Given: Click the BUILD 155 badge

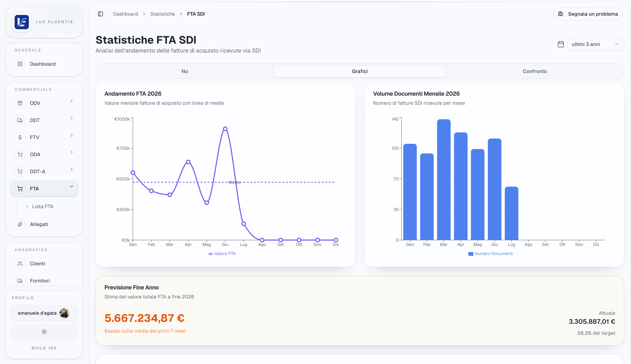Looking at the screenshot, I should tap(44, 348).
